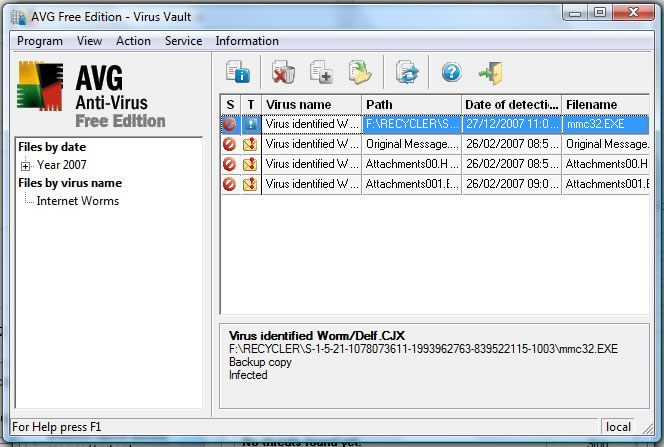The height and width of the screenshot is (447, 664).
Task: Select Year 2007 in the tree
Action: (x=62, y=165)
